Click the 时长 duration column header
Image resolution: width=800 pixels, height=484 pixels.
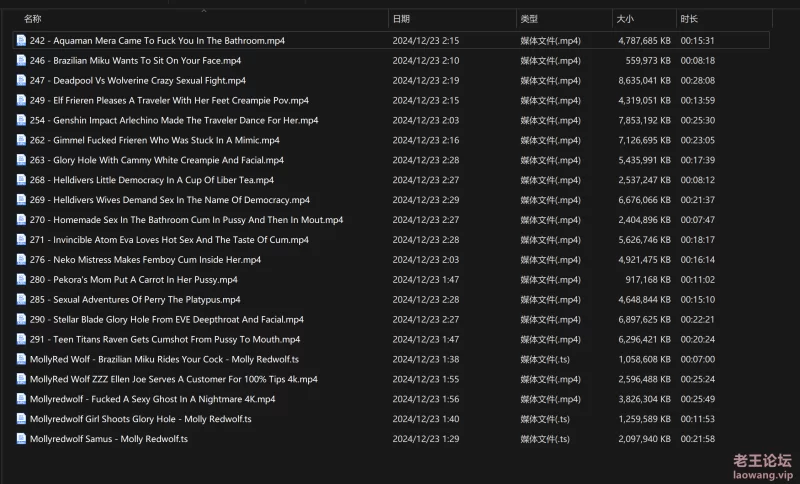(x=689, y=19)
